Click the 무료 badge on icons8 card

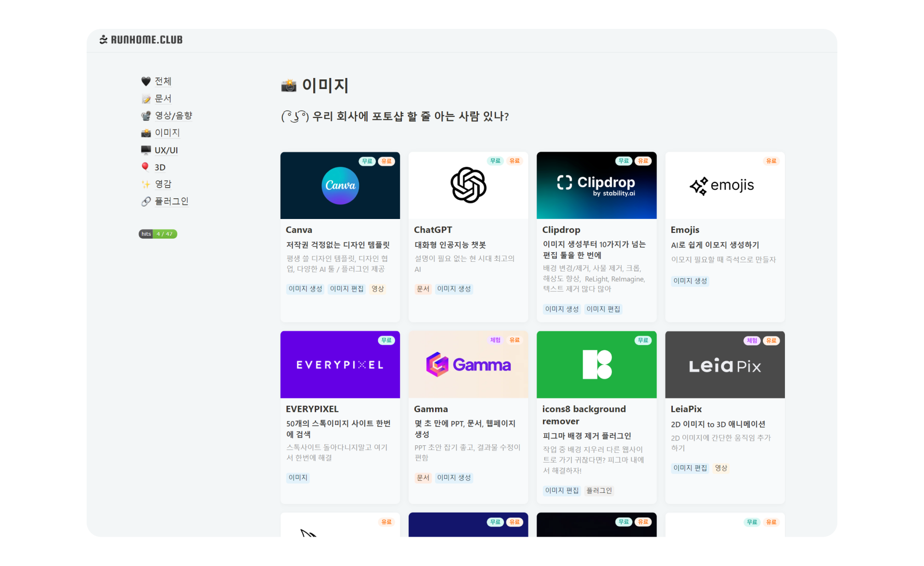(x=643, y=340)
